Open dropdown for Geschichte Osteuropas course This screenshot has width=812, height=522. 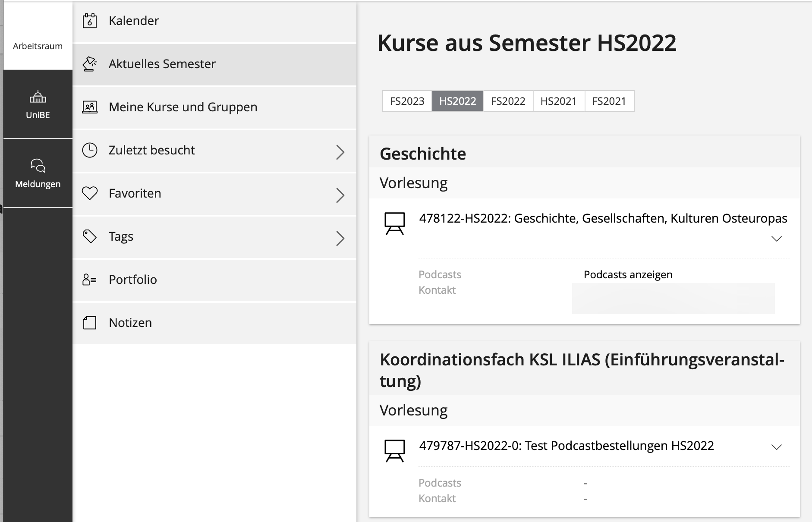click(x=776, y=239)
